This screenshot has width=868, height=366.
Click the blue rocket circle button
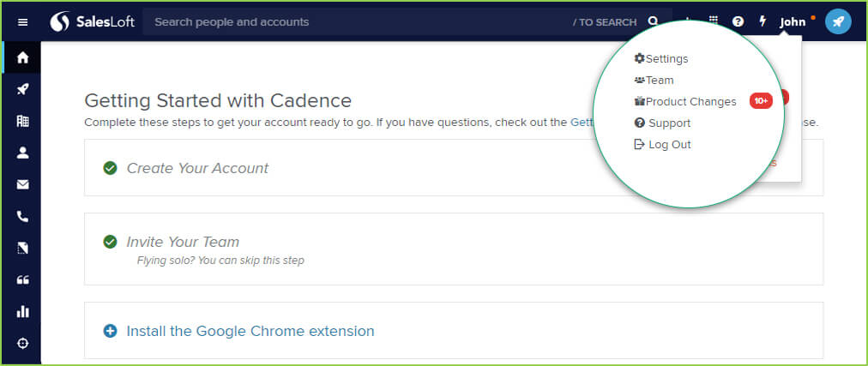(x=838, y=22)
